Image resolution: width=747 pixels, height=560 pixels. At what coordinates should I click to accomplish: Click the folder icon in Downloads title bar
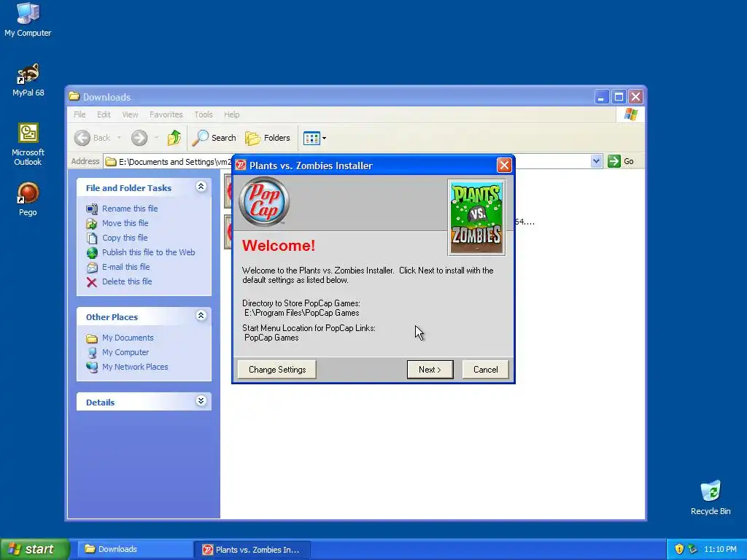[74, 97]
